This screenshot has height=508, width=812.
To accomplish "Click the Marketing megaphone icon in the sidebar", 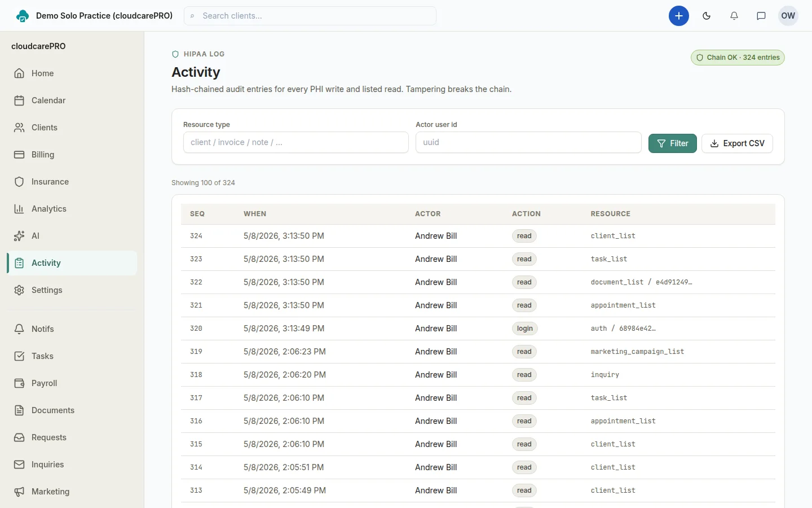I will click(19, 492).
